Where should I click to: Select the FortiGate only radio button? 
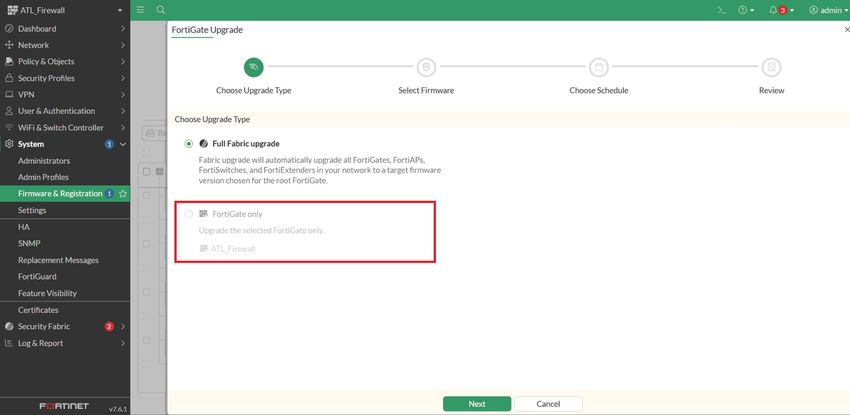pos(189,214)
